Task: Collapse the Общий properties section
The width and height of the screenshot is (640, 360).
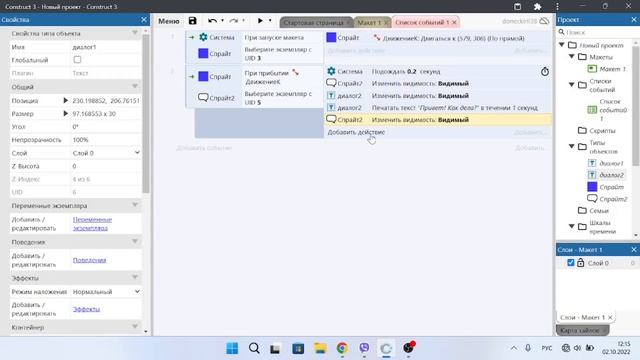Action: coord(135,87)
